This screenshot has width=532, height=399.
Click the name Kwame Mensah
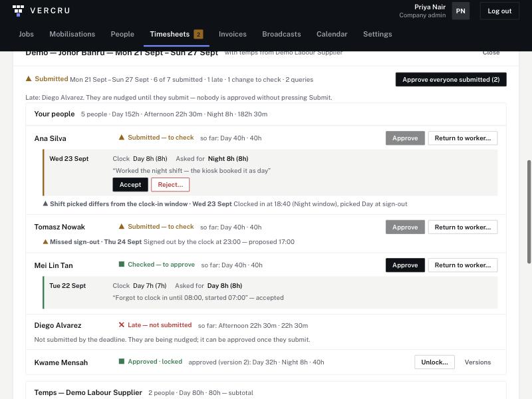point(61,362)
